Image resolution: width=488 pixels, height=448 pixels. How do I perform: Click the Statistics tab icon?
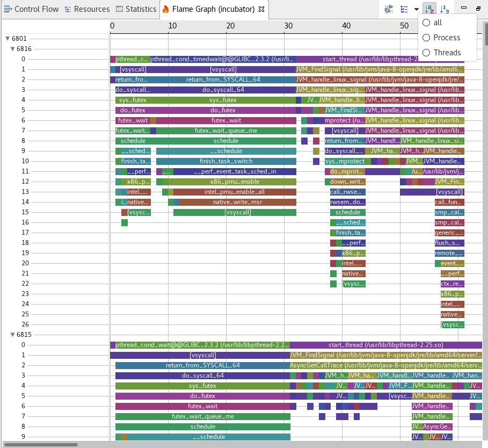tap(119, 9)
